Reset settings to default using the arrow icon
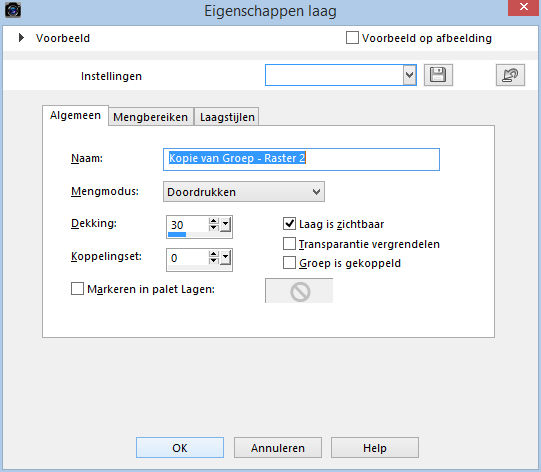541x472 pixels. (510, 75)
